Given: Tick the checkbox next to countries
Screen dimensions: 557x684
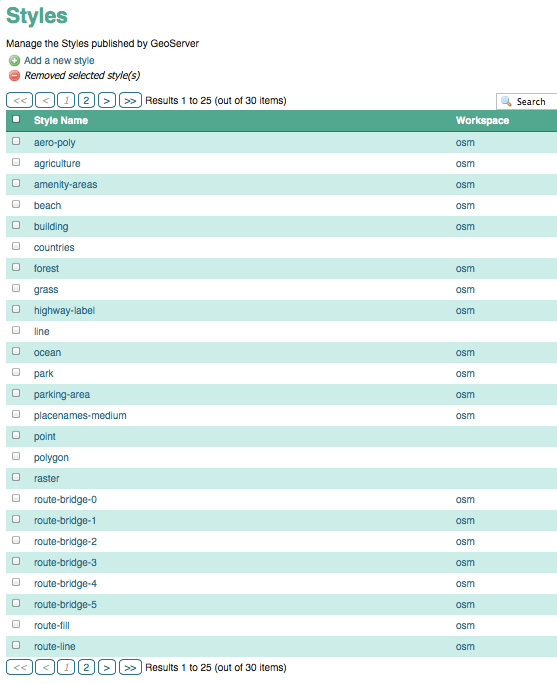Looking at the screenshot, I should [x=16, y=246].
